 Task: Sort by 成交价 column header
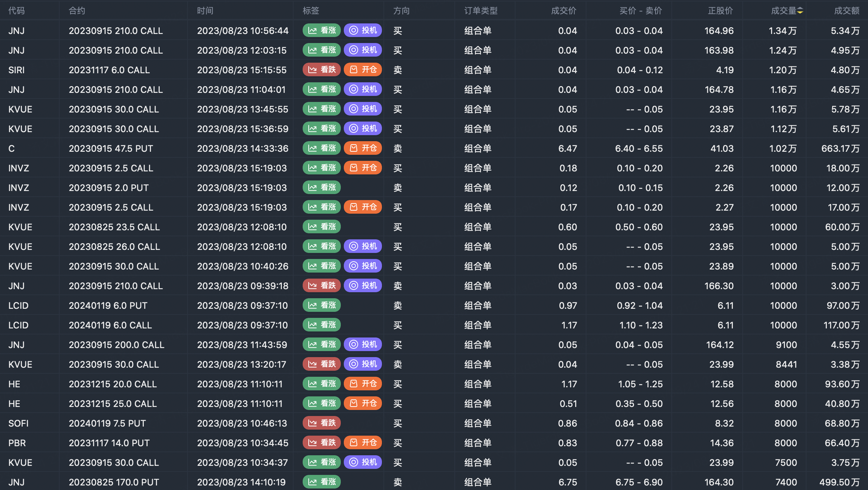[563, 11]
